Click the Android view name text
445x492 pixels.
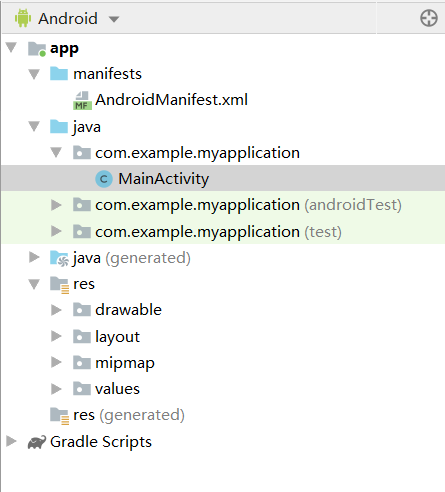pos(68,19)
